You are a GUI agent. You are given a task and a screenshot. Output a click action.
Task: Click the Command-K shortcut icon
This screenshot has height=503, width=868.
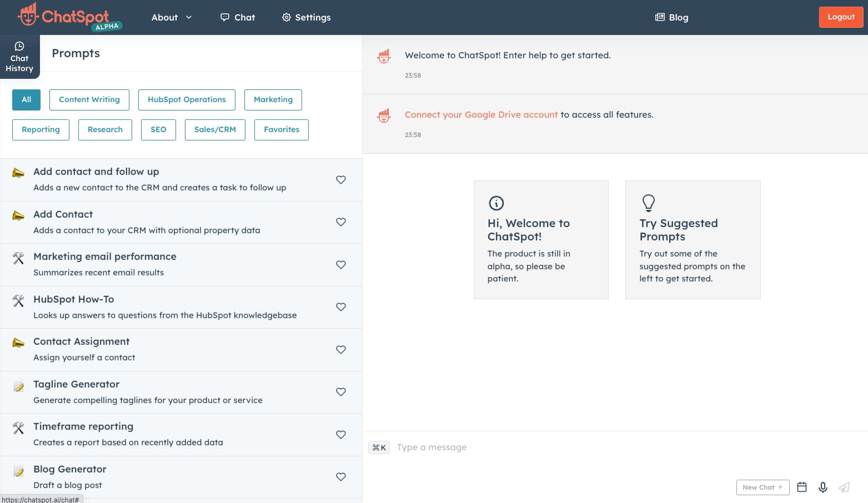(x=379, y=447)
